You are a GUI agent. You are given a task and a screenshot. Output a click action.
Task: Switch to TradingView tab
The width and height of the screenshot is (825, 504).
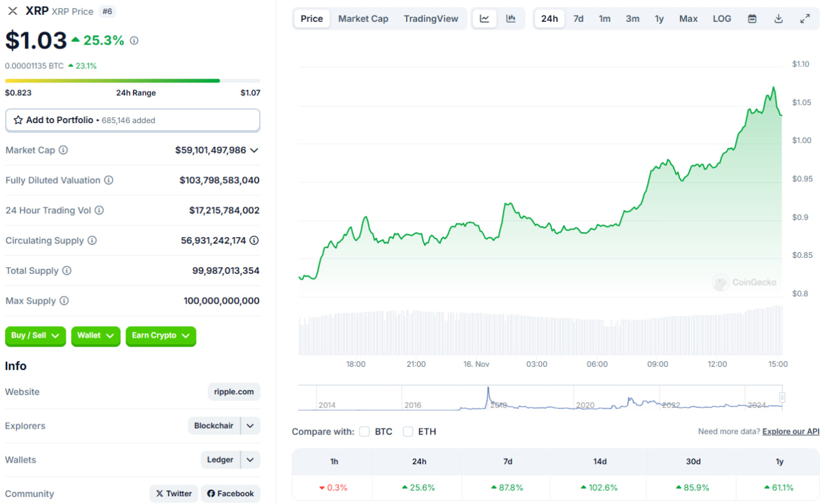[431, 19]
